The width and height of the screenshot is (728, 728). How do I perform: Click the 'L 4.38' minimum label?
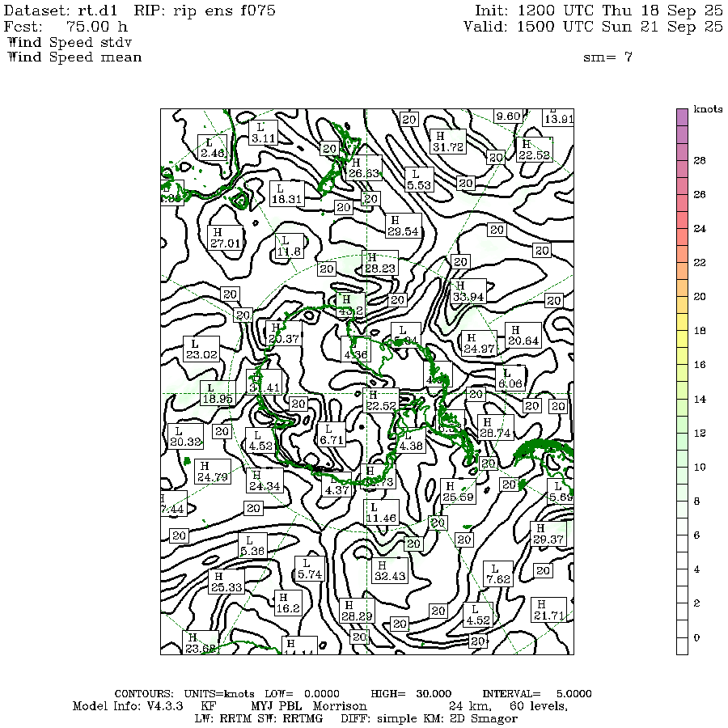(410, 440)
